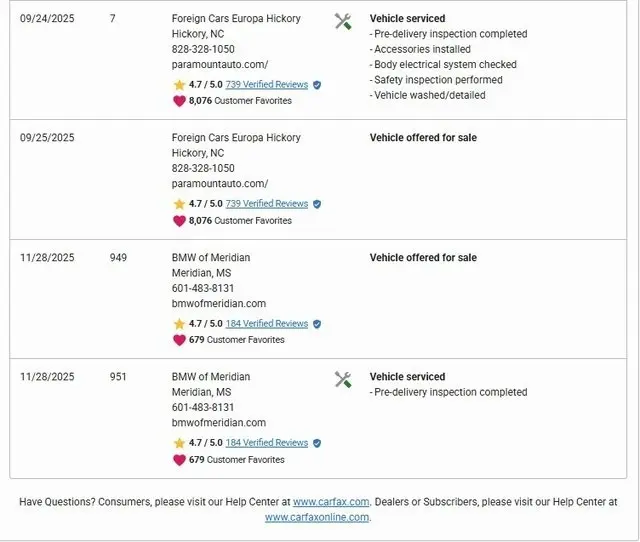The image size is (640, 542).
Task: Click the heart icon in the 951-mile BMW entry
Action: (x=179, y=460)
